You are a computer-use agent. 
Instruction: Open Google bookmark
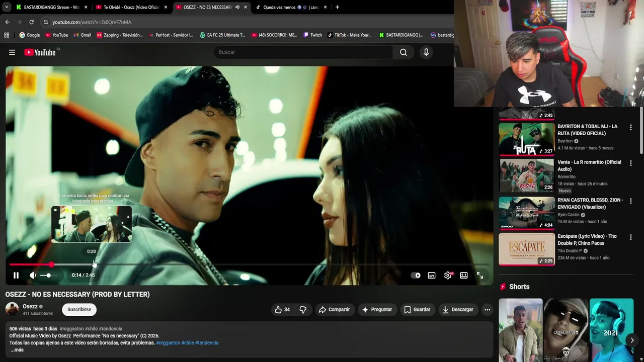30,35
